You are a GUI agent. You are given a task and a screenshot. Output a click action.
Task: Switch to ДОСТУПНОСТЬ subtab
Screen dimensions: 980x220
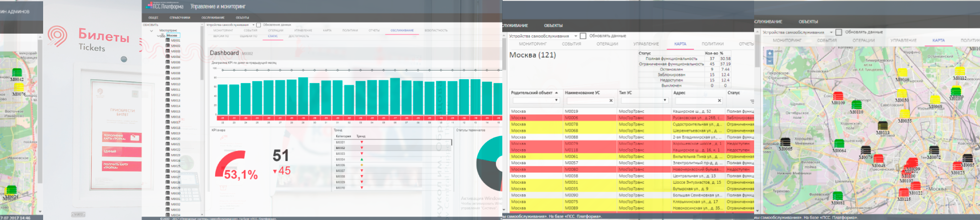pyautogui.click(x=299, y=36)
